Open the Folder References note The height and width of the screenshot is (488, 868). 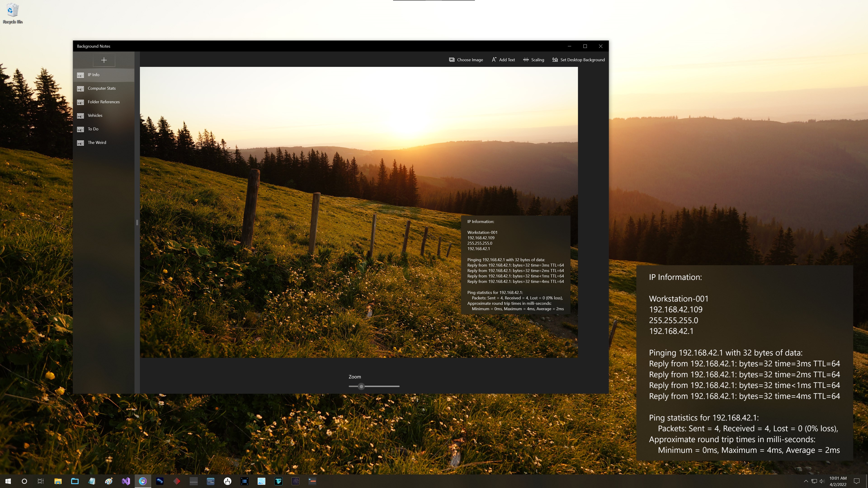click(x=104, y=102)
